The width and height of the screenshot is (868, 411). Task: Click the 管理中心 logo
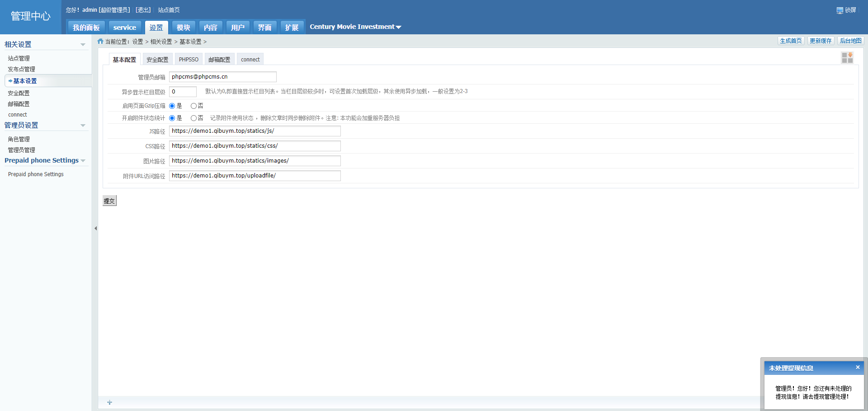(31, 16)
